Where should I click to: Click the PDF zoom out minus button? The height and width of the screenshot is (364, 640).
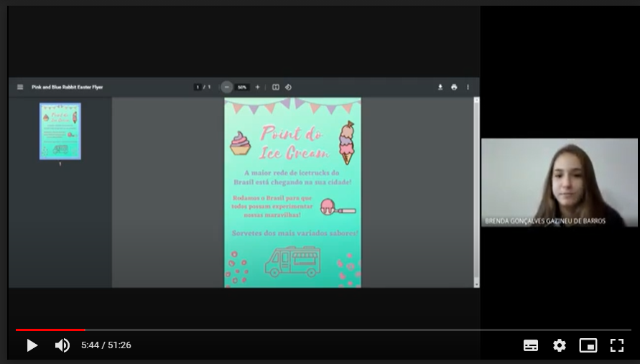click(227, 87)
